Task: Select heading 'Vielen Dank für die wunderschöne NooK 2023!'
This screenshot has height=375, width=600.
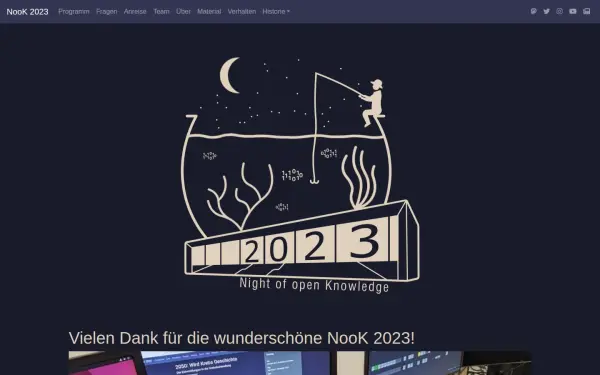Action: point(241,338)
